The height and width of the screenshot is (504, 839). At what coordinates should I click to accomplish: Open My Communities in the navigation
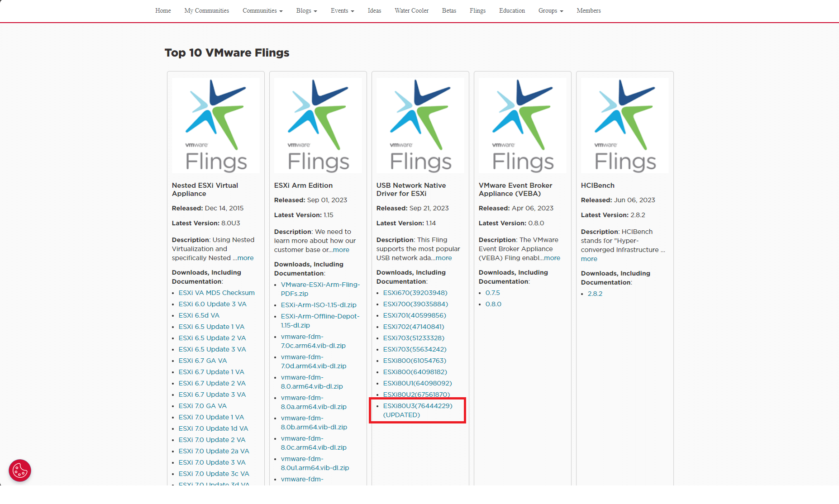[207, 10]
